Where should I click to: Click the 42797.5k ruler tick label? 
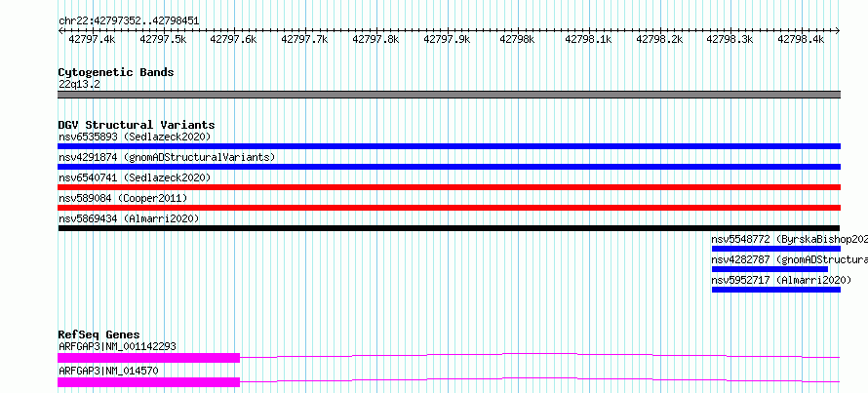click(x=163, y=39)
